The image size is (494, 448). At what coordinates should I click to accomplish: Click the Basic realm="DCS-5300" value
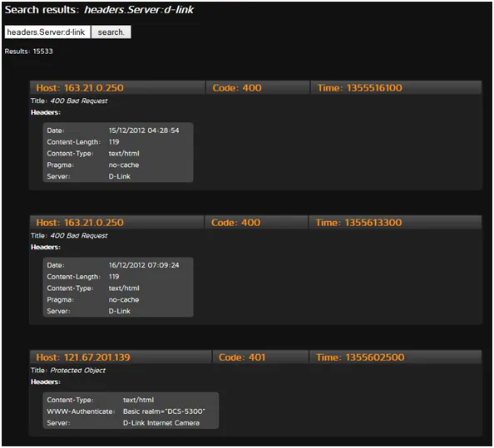click(x=164, y=411)
